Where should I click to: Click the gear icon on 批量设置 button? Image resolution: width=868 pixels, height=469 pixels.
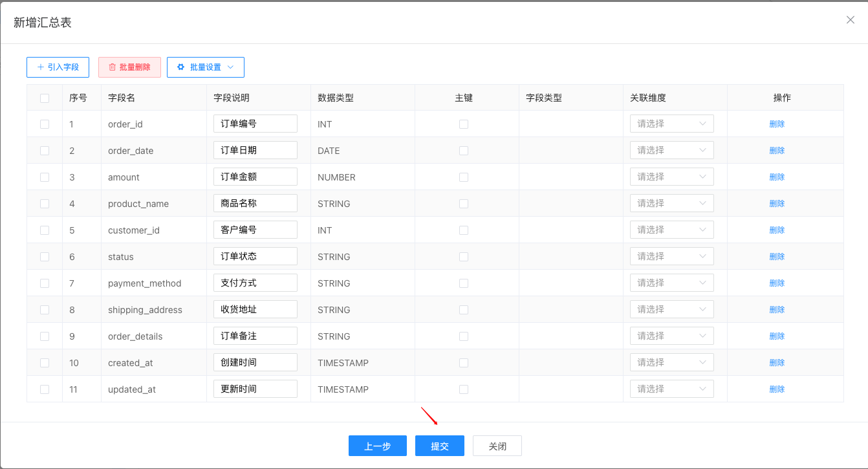point(180,67)
